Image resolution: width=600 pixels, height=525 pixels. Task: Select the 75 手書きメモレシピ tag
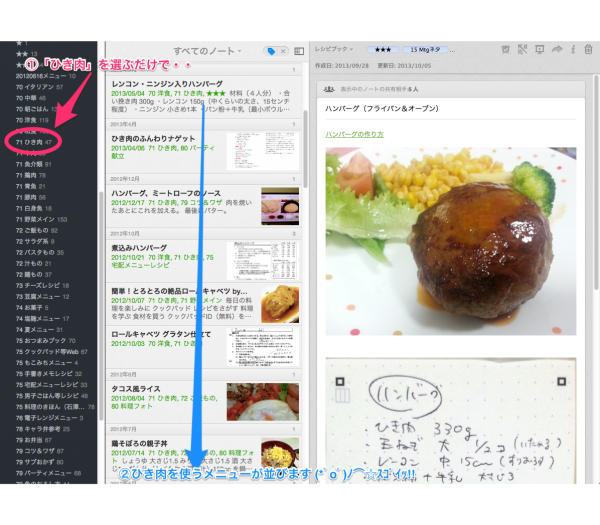[49, 374]
